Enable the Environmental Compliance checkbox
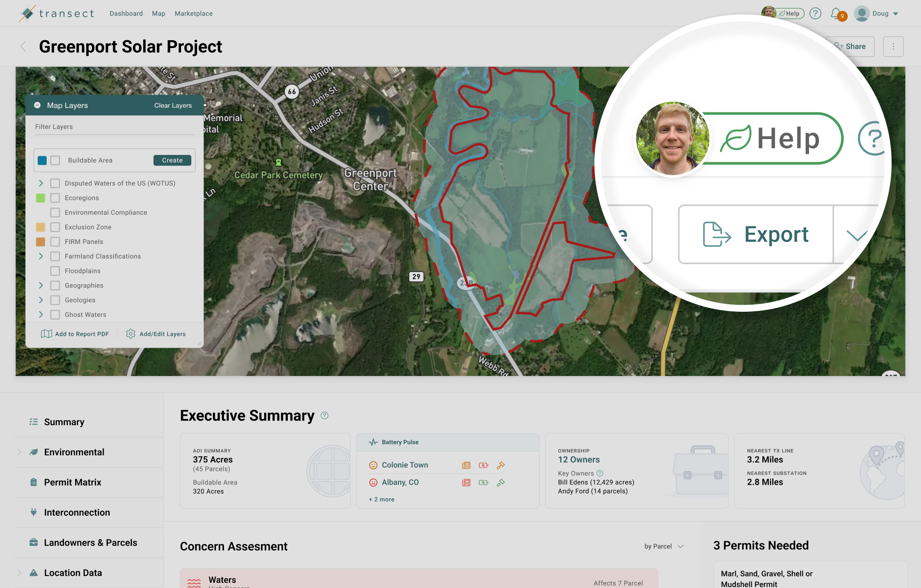 [55, 212]
